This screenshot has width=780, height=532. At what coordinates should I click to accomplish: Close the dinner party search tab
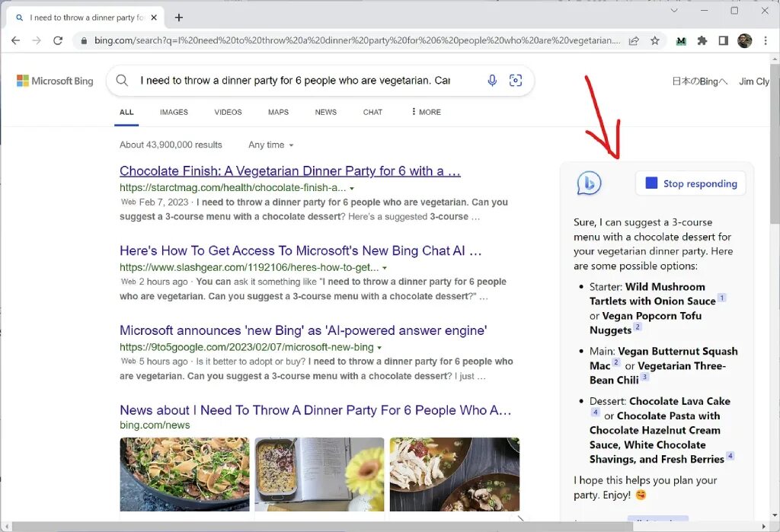coord(154,18)
